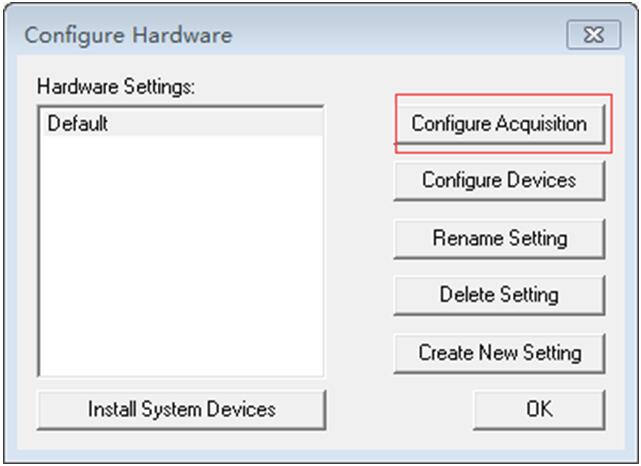Close the Configure Hardware dialog

593,35
